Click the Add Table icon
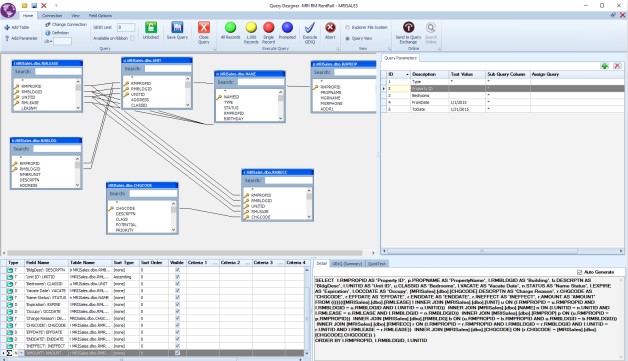Viewport: 628px width, 361px height. coord(7,28)
